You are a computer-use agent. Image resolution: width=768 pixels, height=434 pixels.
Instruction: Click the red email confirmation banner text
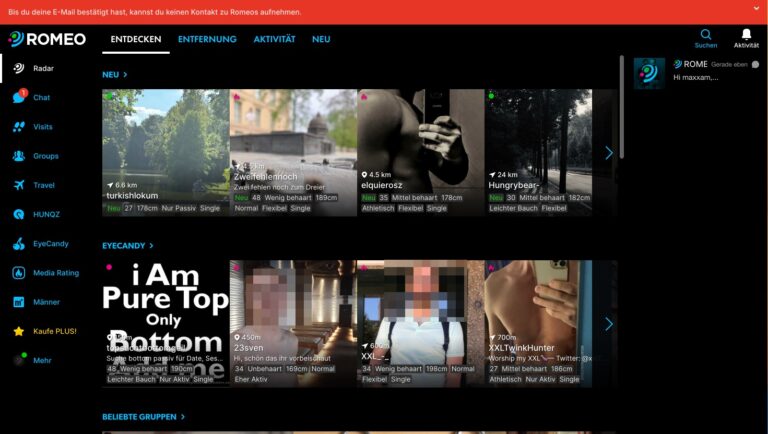155,12
